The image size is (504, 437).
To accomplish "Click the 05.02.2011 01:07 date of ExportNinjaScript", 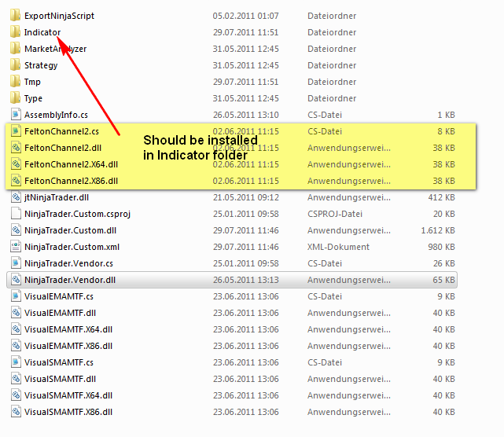I will pyautogui.click(x=245, y=16).
